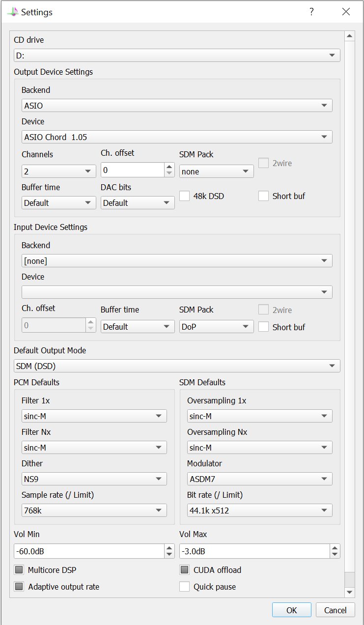Enable the 48k DSD checkbox
Viewport: 364px width, 625px height.
tap(184, 196)
